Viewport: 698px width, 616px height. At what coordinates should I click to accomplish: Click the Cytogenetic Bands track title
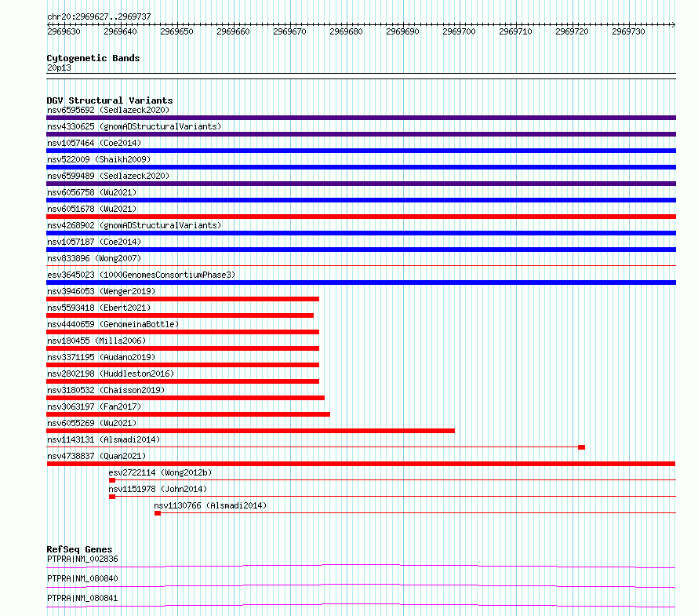click(93, 58)
